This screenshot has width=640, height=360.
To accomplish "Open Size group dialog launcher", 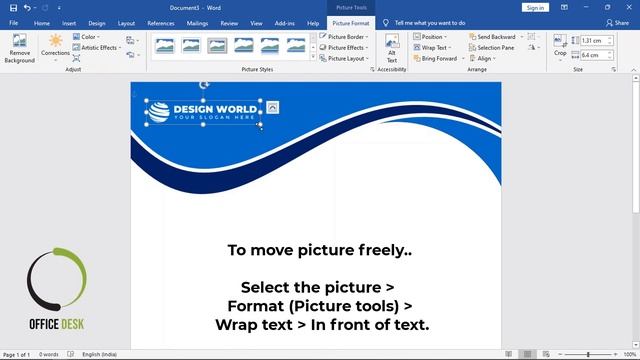I will 613,70.
